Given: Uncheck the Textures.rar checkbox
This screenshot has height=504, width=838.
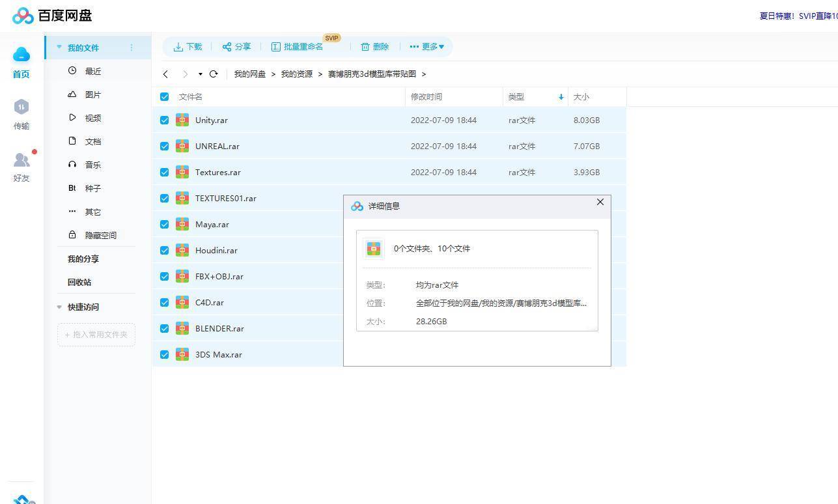Looking at the screenshot, I should point(164,172).
